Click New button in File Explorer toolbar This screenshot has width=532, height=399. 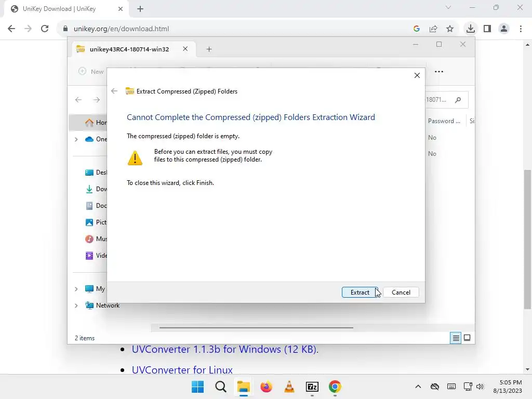(91, 71)
